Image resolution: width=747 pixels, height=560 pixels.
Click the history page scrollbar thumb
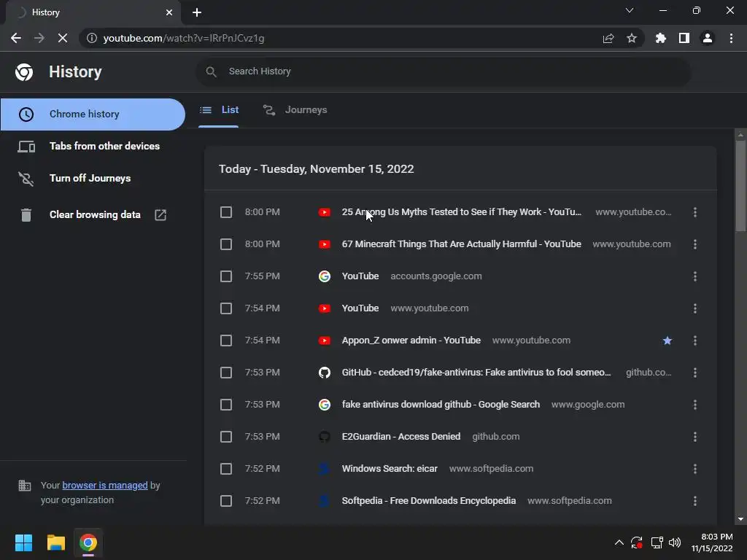(740, 186)
